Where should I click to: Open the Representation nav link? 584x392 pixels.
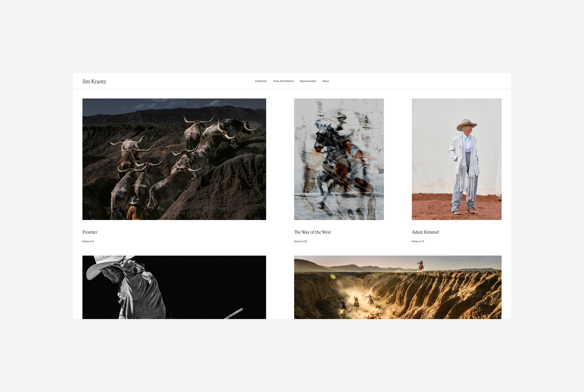point(308,81)
